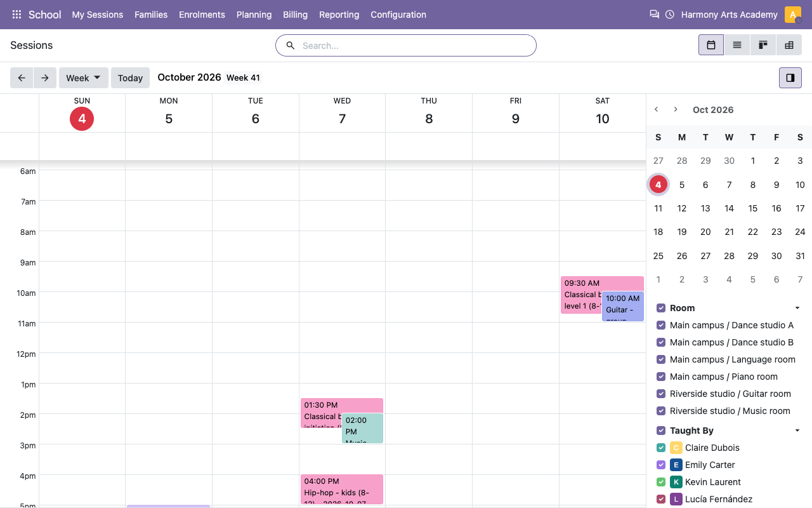812x508 pixels.
Task: Open the Week range dropdown
Action: (x=84, y=78)
